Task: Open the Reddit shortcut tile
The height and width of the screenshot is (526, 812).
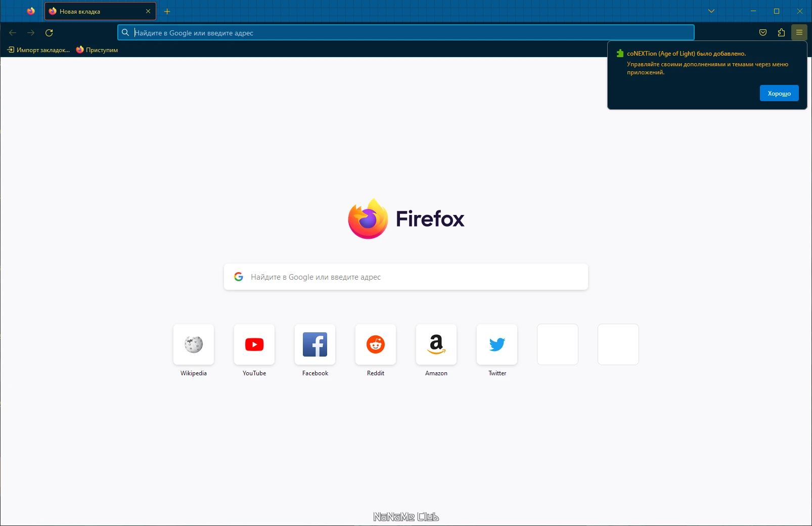Action: point(375,344)
